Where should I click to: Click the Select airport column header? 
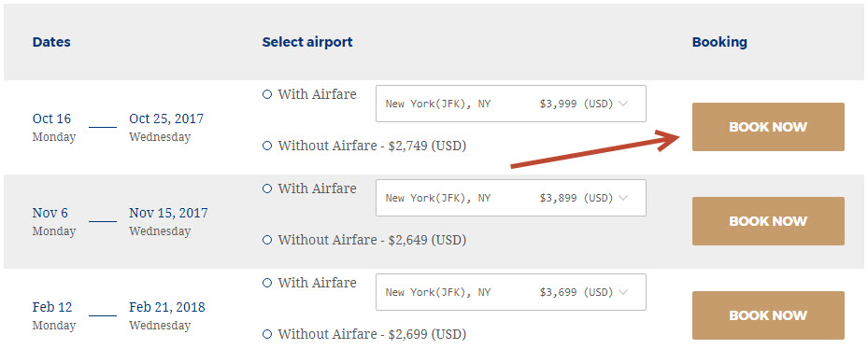[307, 42]
